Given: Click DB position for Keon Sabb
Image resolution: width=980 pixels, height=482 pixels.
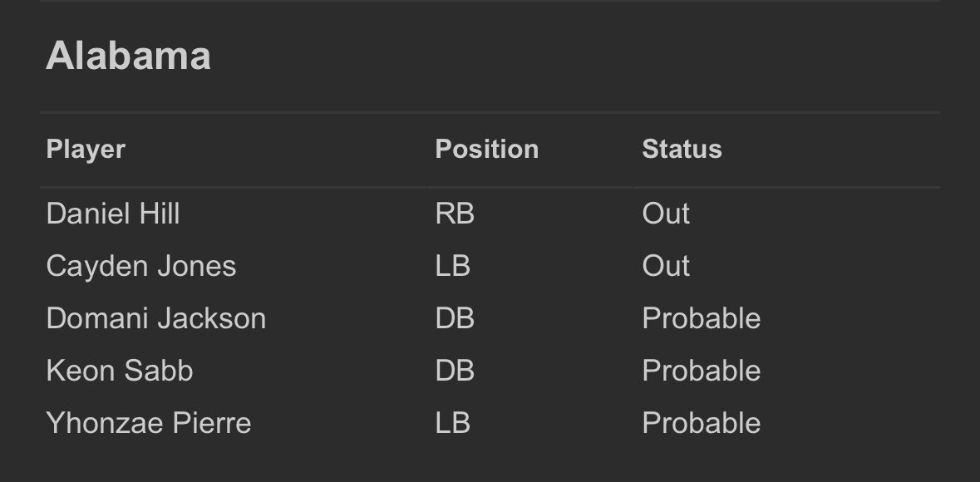Looking at the screenshot, I should [455, 371].
